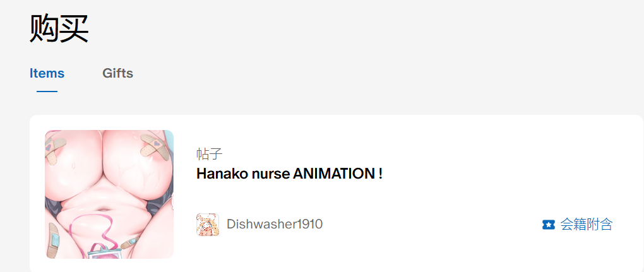Select the Items tab
Image resolution: width=644 pixels, height=272 pixels.
tap(47, 73)
